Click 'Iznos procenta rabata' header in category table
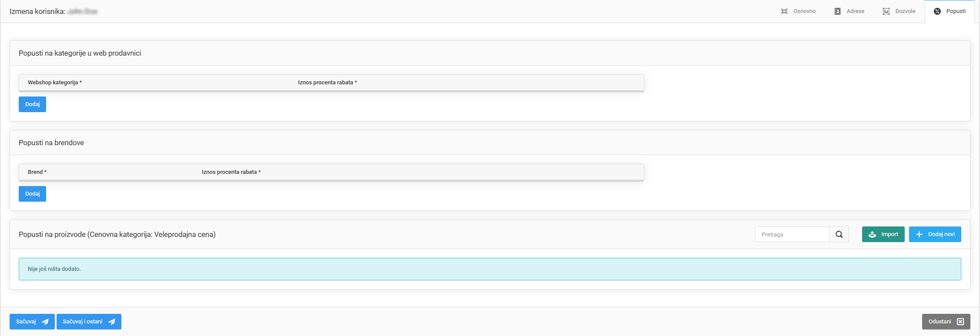Image resolution: width=980 pixels, height=336 pixels. tap(327, 83)
